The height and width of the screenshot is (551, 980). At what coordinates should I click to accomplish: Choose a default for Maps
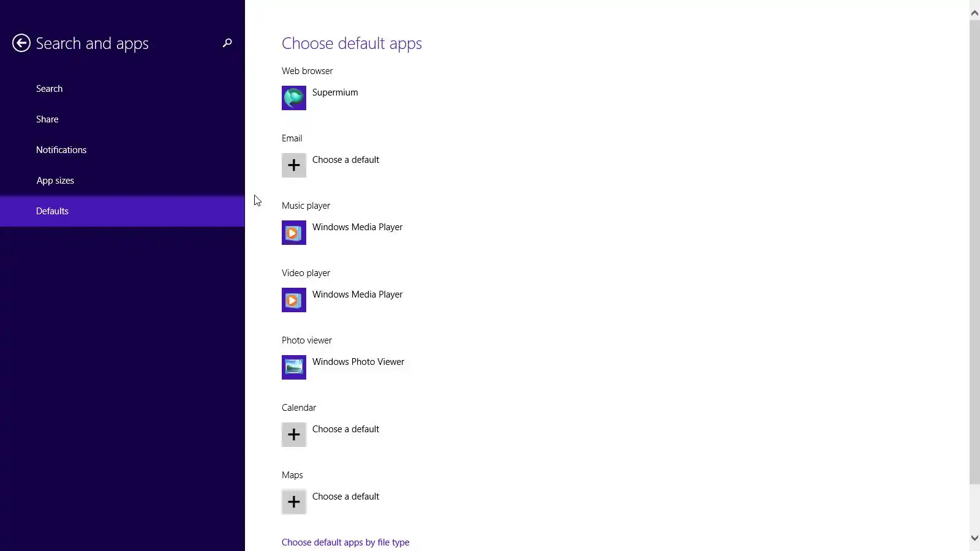345,497
